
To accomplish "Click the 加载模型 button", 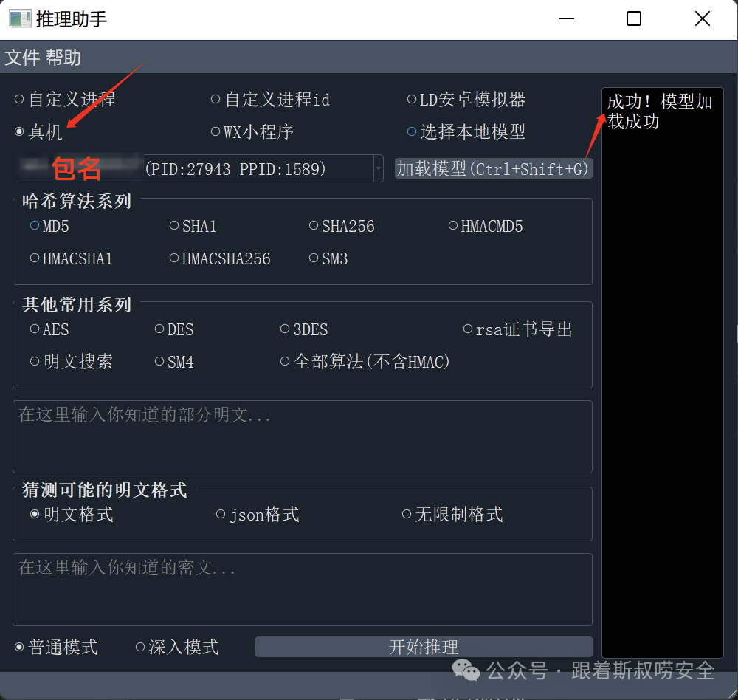I will click(493, 169).
